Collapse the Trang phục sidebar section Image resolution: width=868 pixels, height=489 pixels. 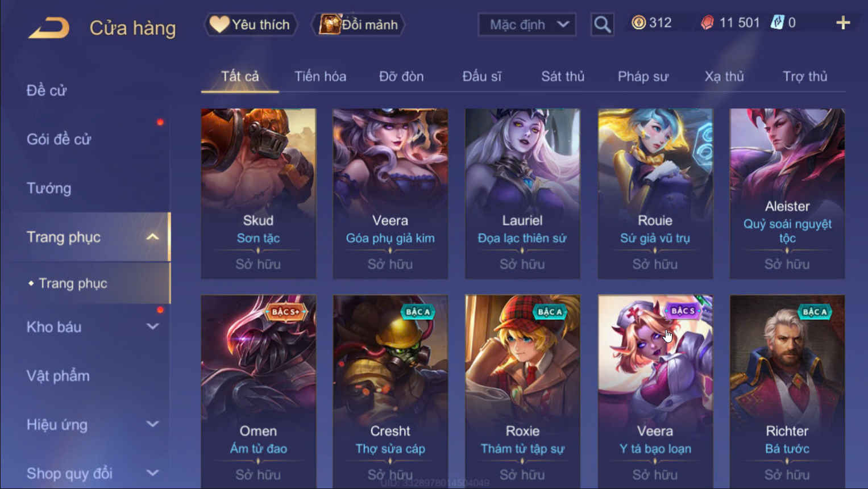click(152, 237)
